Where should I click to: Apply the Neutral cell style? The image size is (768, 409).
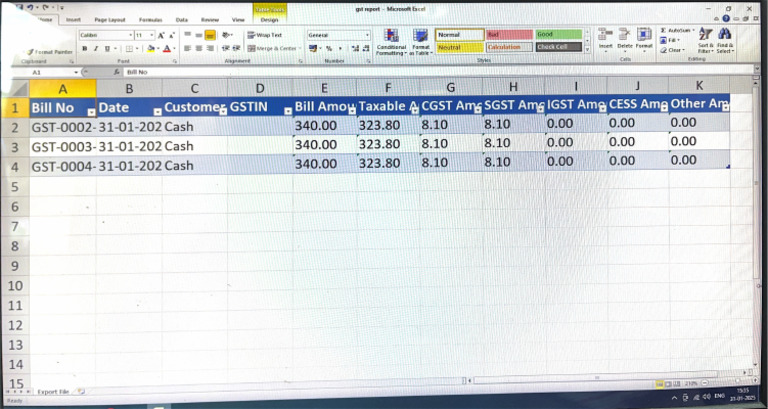[459, 48]
